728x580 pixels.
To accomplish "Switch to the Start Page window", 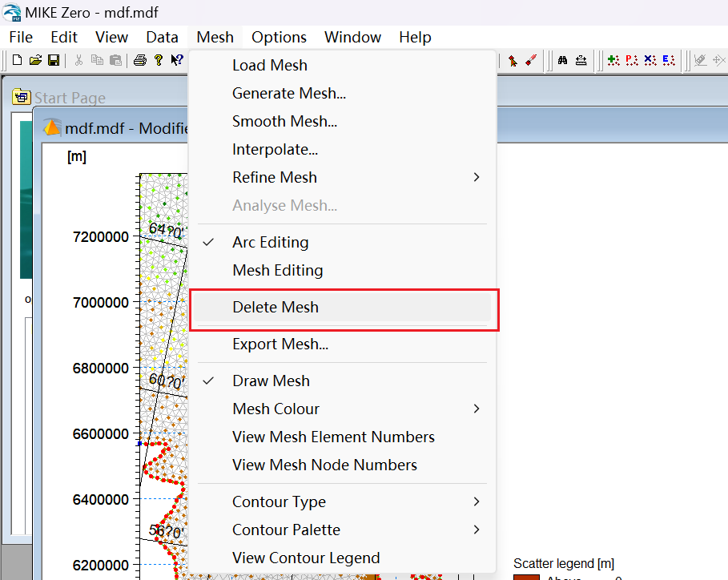I will (70, 98).
